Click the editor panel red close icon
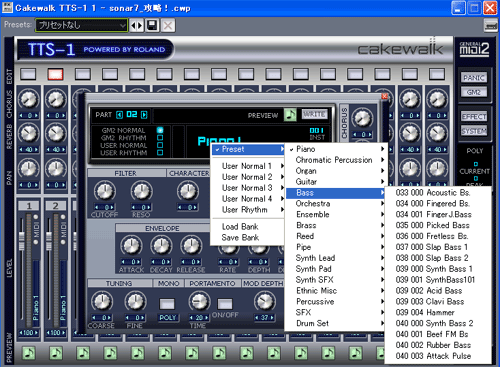 point(384,96)
